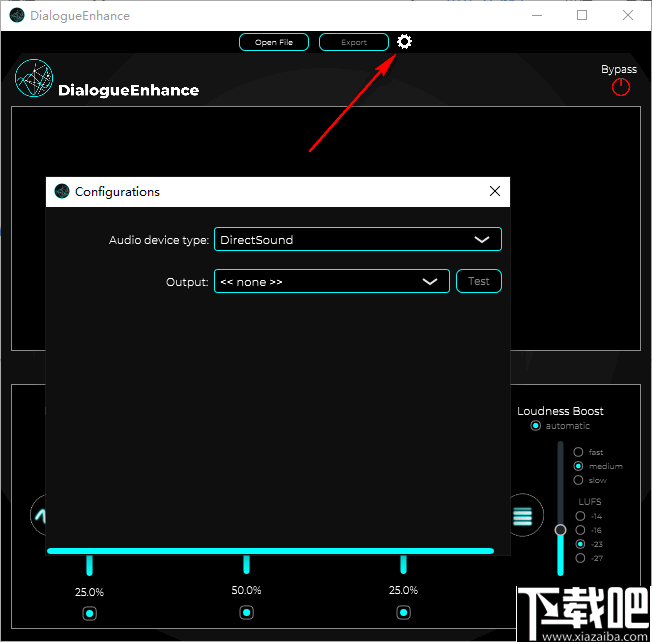Click the 50.0% value text
Viewport: 652px width, 642px height.
[x=247, y=590]
